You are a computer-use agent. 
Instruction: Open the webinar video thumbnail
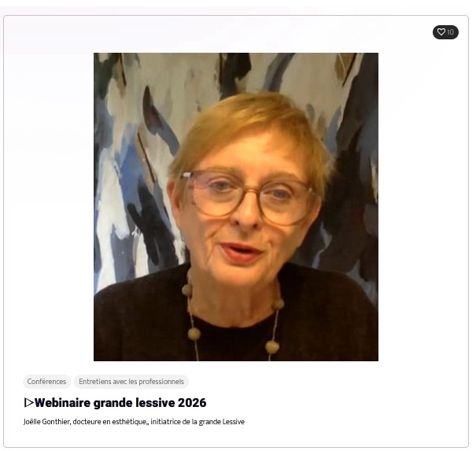[236, 207]
